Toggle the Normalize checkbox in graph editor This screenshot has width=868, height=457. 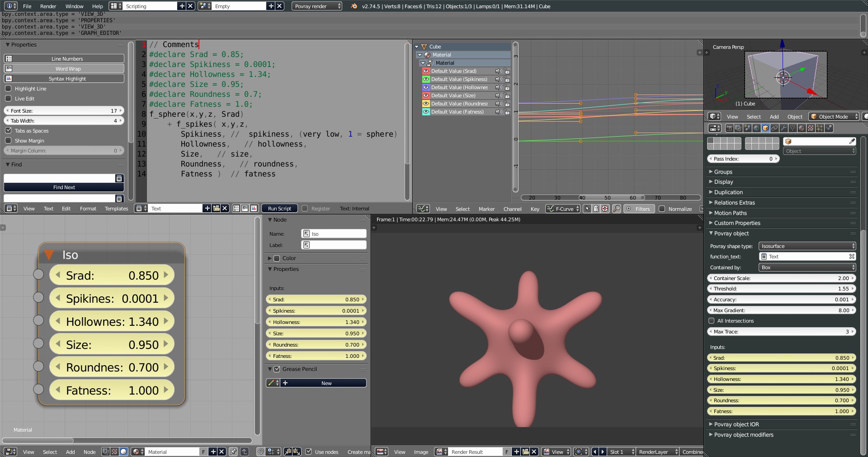[662, 209]
